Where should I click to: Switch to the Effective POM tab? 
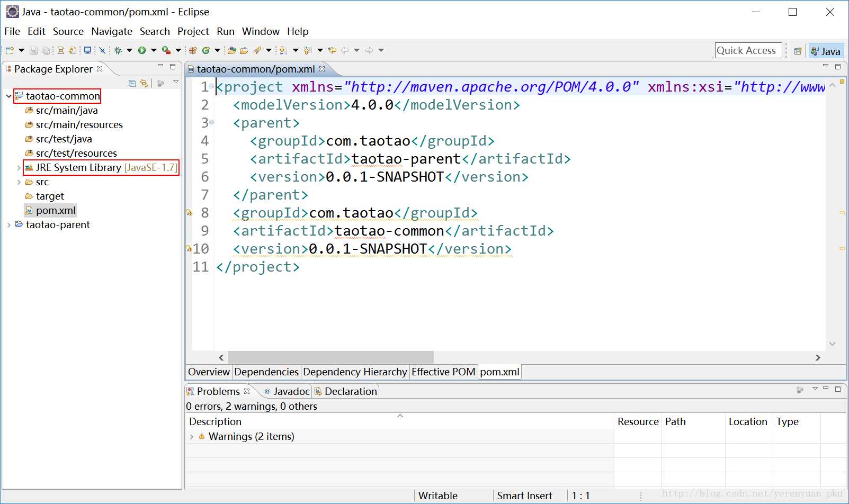[x=443, y=372]
